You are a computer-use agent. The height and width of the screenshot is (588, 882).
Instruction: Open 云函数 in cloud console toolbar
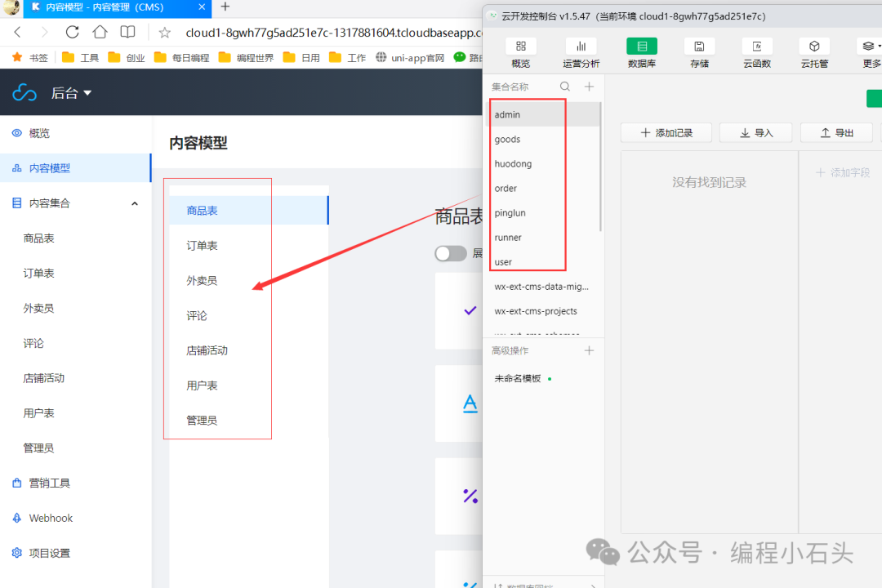coord(756,53)
